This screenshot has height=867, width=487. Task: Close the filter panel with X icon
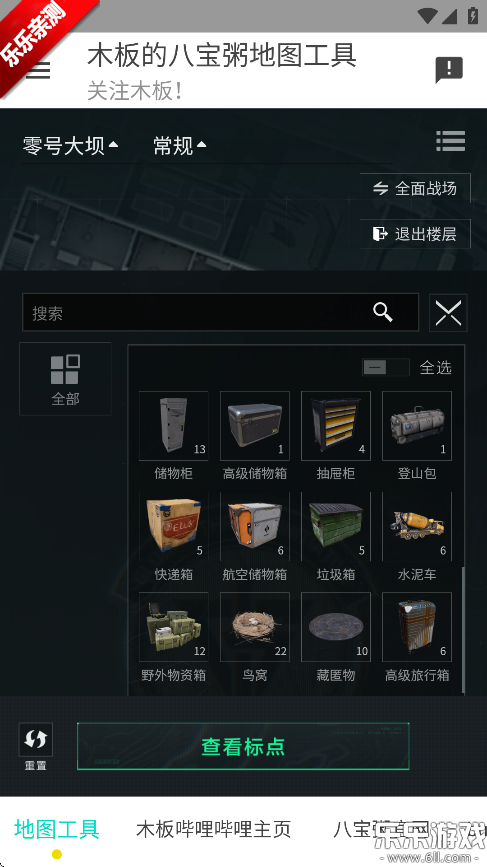point(448,313)
